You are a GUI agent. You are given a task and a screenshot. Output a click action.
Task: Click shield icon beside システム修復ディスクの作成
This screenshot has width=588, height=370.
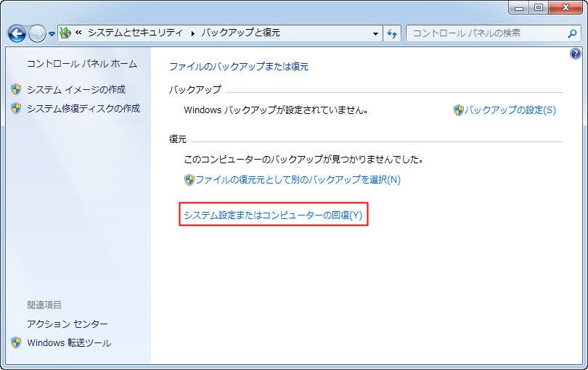(x=16, y=108)
